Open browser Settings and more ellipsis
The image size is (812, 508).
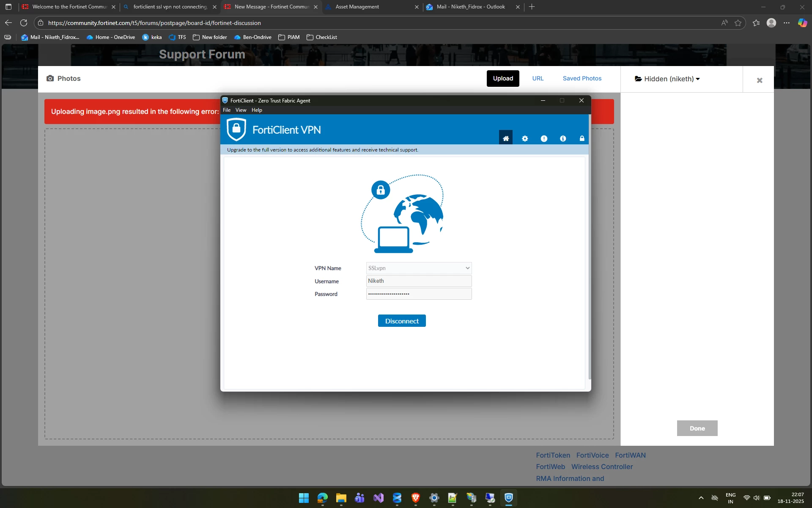pyautogui.click(x=787, y=23)
